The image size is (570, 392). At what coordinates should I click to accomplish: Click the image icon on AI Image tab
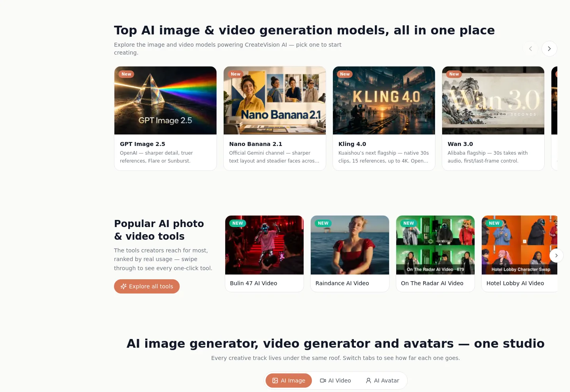pyautogui.click(x=275, y=381)
